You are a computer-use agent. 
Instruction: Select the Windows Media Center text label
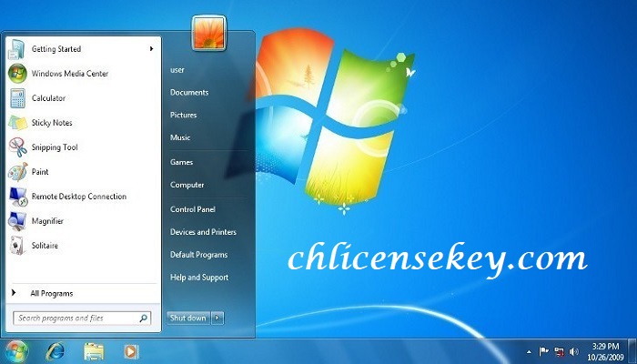(70, 74)
